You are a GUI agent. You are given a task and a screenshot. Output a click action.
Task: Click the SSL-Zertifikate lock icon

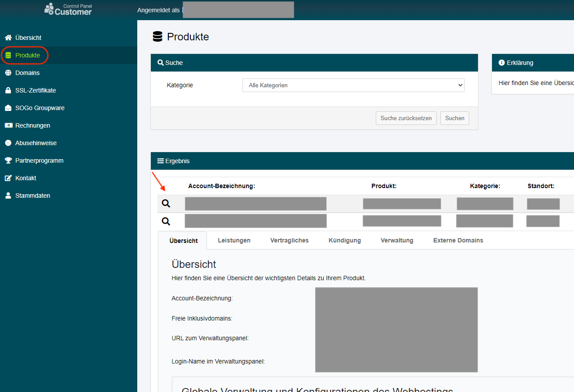8,90
